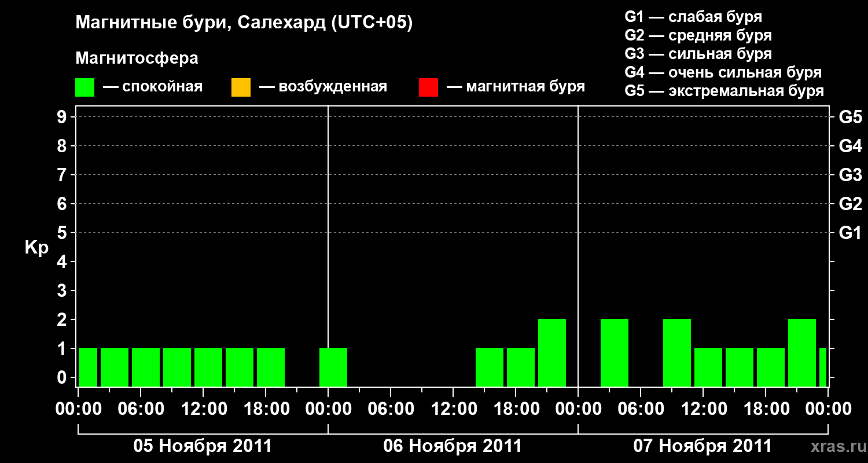Click the 'Магнитосфера' heading
Viewport: 868px width, 463px height.
click(137, 58)
